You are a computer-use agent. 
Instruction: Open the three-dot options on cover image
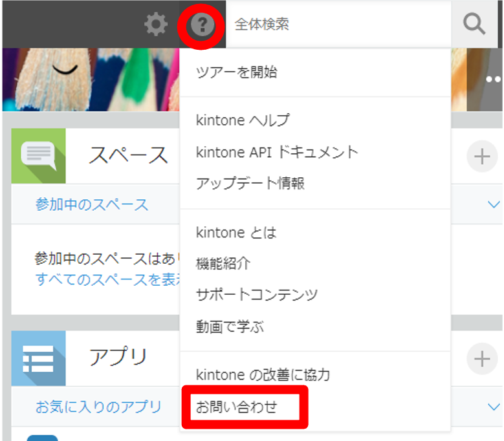(494, 78)
